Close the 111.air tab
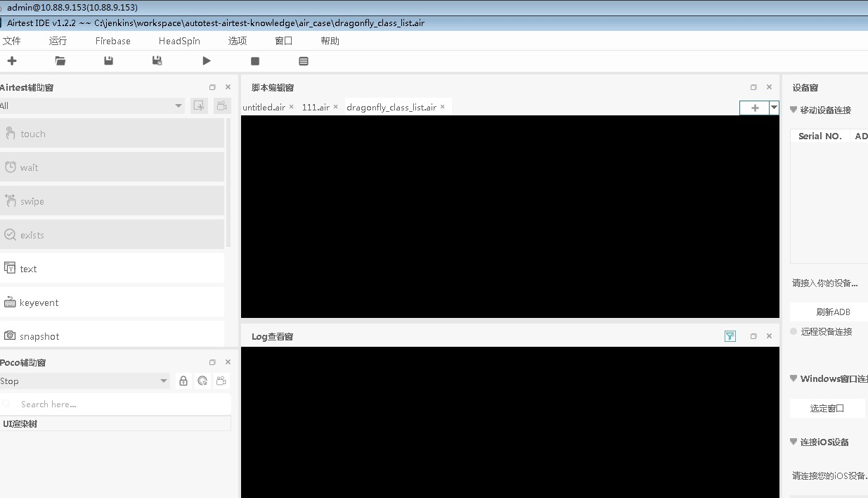This screenshot has height=498, width=868. coord(335,107)
